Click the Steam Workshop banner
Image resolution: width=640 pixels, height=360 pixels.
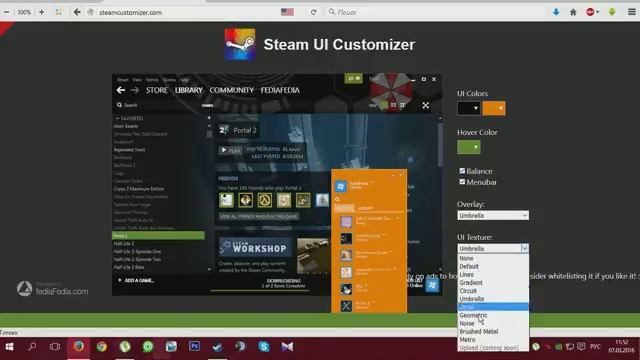point(255,247)
